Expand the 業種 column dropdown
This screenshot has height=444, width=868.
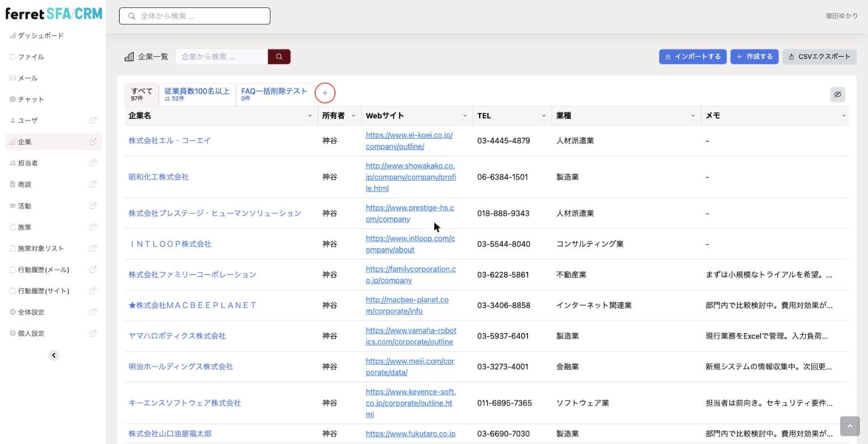pyautogui.click(x=693, y=116)
